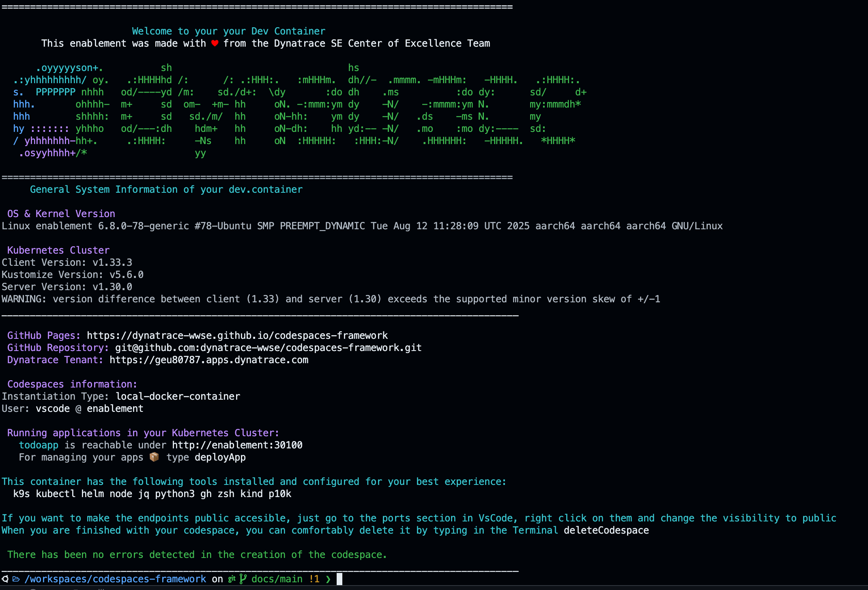Image resolution: width=868 pixels, height=590 pixels.
Task: Click the git@github.com repository address
Action: pyautogui.click(x=268, y=348)
